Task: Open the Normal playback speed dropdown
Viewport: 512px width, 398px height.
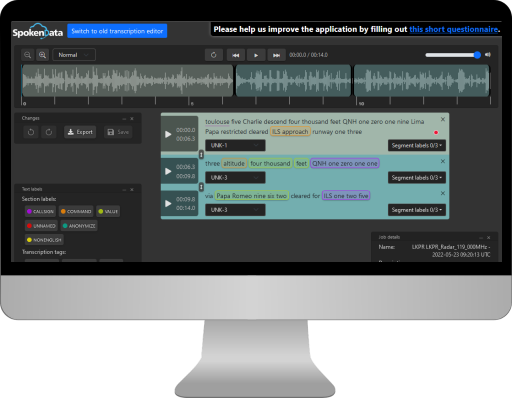Action: (x=74, y=55)
